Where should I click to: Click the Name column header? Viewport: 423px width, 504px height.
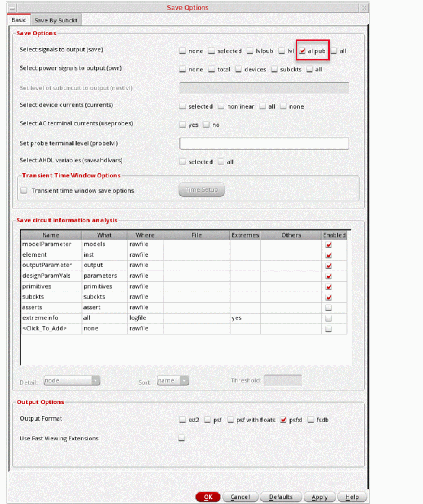[x=51, y=235]
